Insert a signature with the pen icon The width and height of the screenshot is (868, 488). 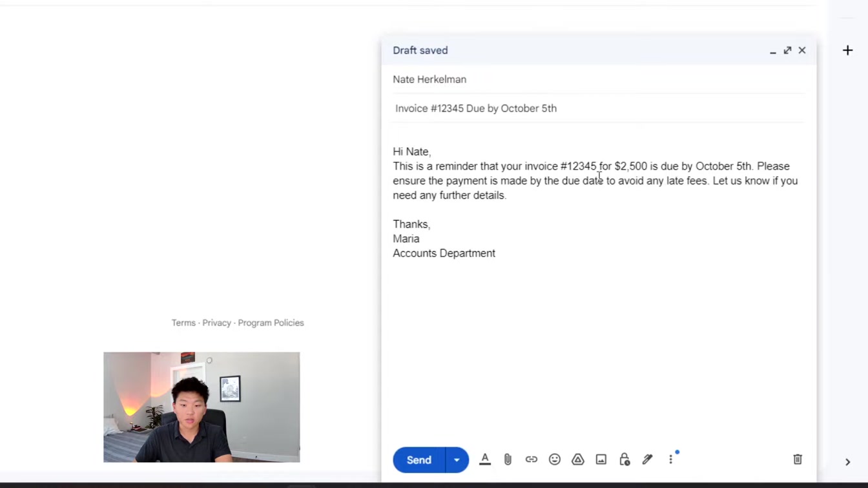(647, 460)
